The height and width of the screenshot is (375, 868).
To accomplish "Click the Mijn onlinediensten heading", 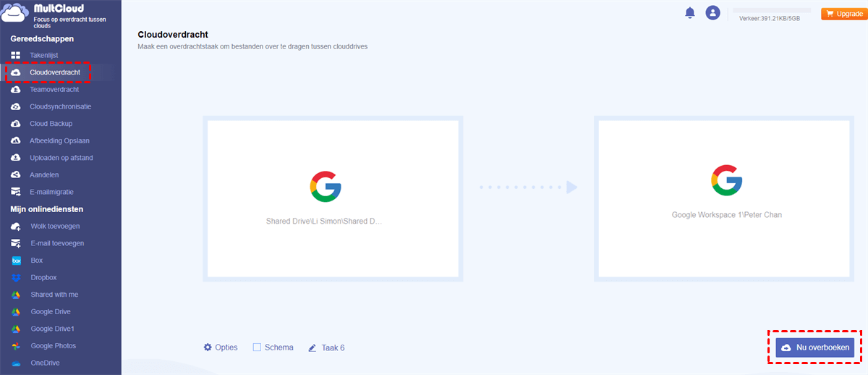I will [x=47, y=209].
